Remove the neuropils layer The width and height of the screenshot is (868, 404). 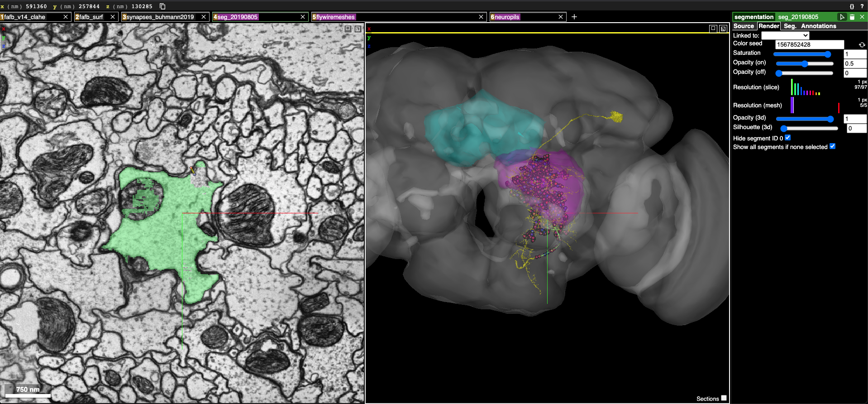click(x=561, y=17)
